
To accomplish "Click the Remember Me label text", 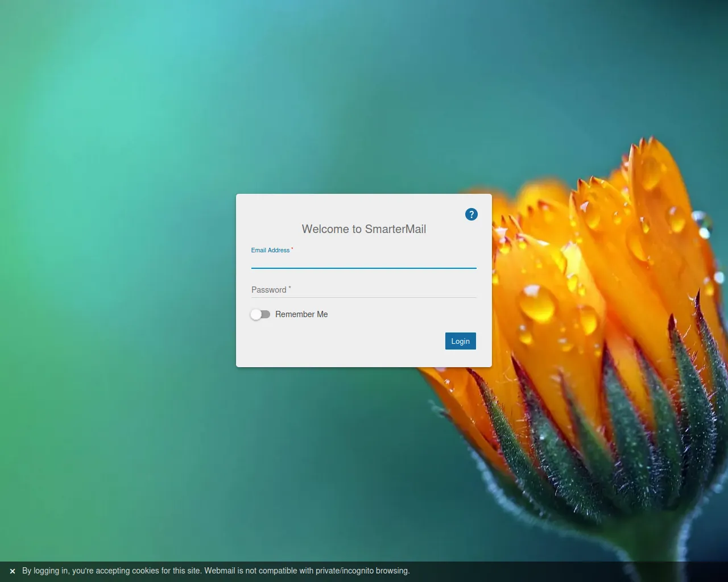I will (301, 314).
